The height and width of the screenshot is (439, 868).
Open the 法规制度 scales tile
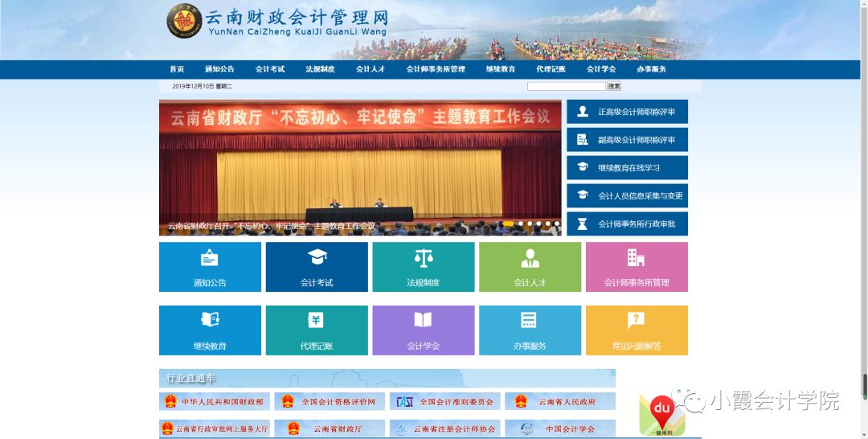point(424,267)
